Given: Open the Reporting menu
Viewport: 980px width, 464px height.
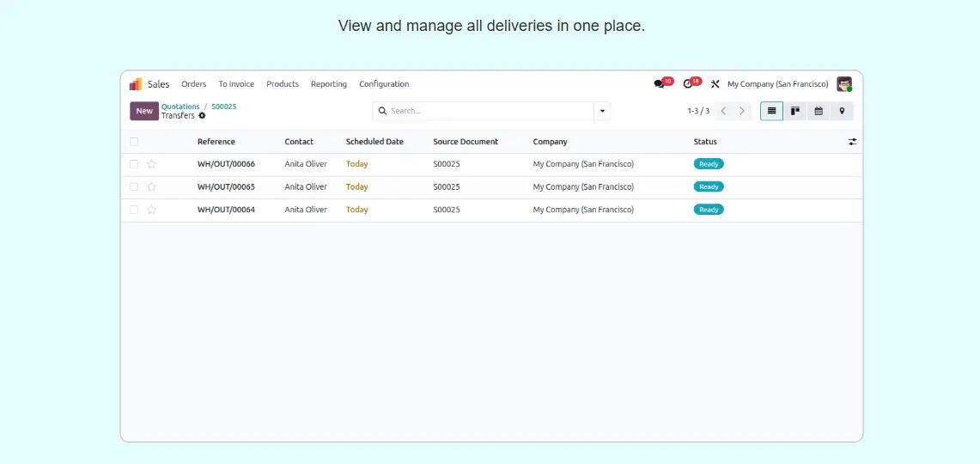Looking at the screenshot, I should pyautogui.click(x=329, y=84).
